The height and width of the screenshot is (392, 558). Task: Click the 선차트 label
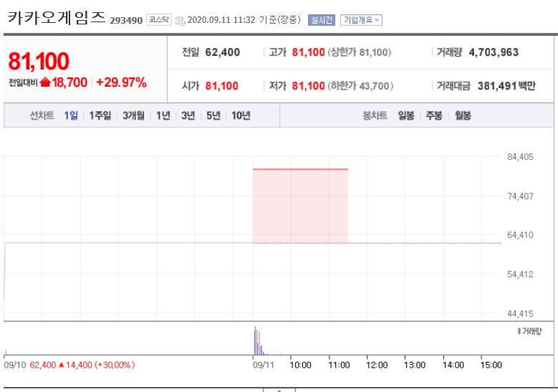click(42, 115)
